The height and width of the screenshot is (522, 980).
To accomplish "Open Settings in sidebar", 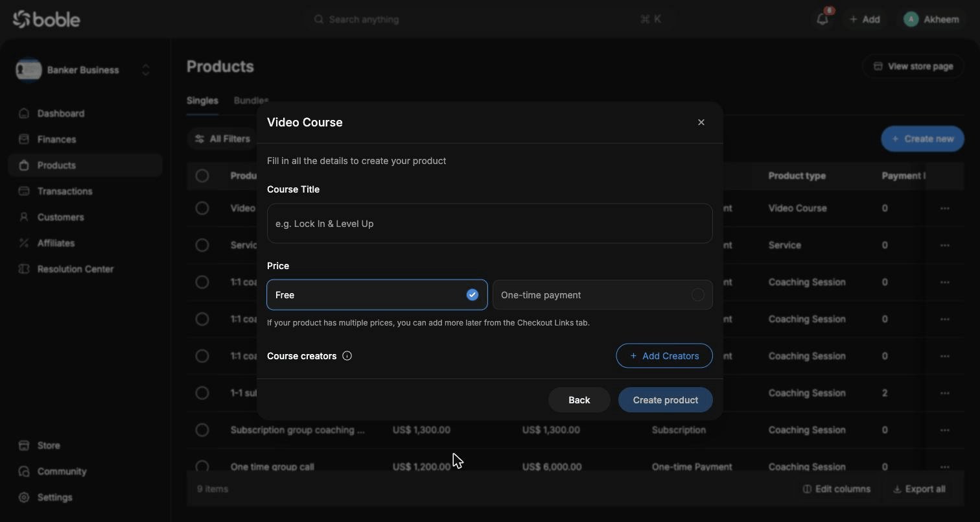I will (85, 497).
